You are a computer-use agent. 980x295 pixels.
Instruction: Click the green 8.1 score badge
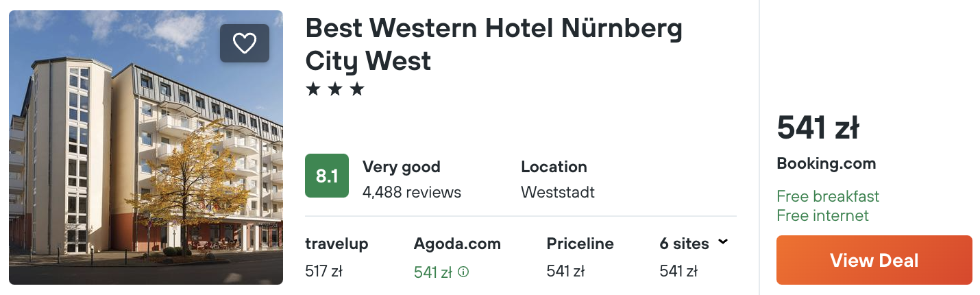(x=327, y=176)
